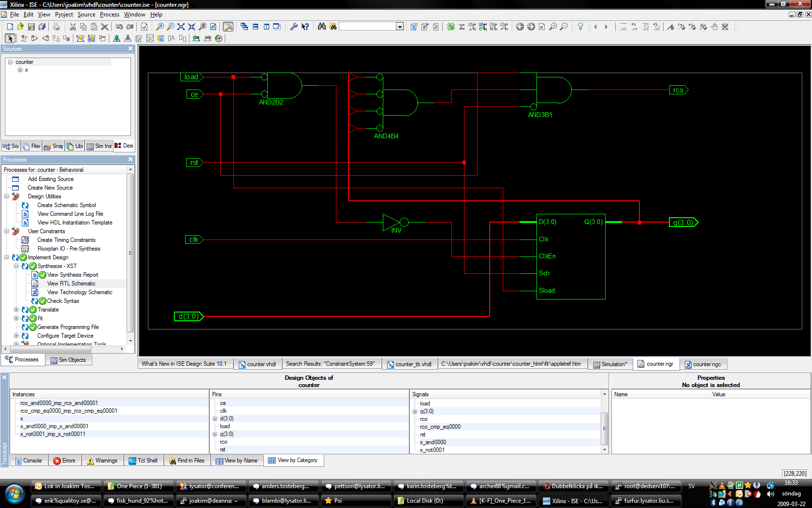Collapse the Synthesize - XST node
Screen dimensions: 812x508
tap(16, 266)
